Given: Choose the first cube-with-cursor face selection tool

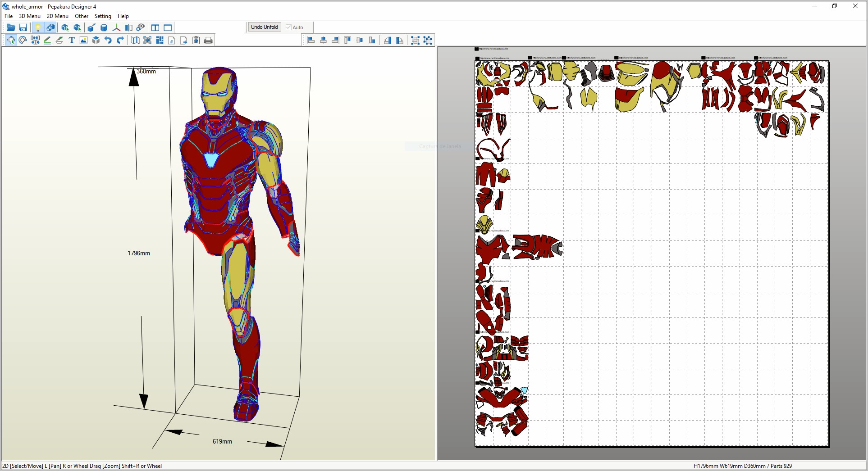Looking at the screenshot, I should tap(65, 28).
